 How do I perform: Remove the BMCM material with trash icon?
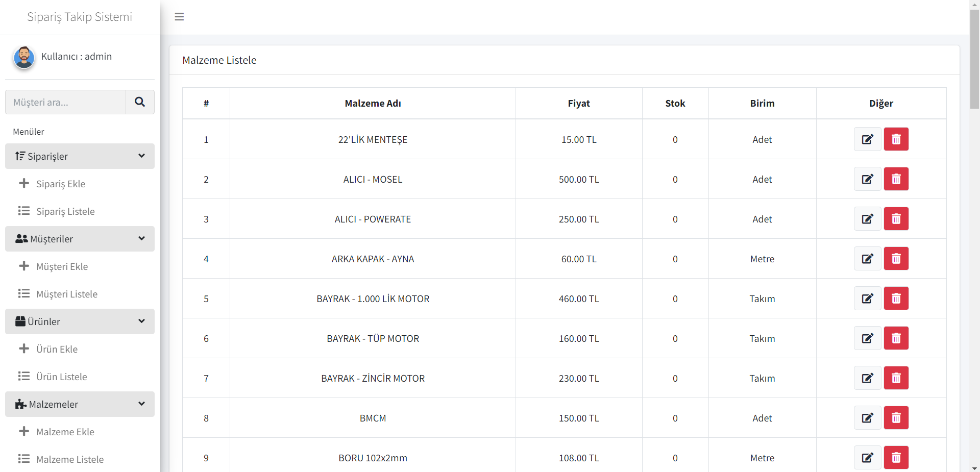pos(896,418)
